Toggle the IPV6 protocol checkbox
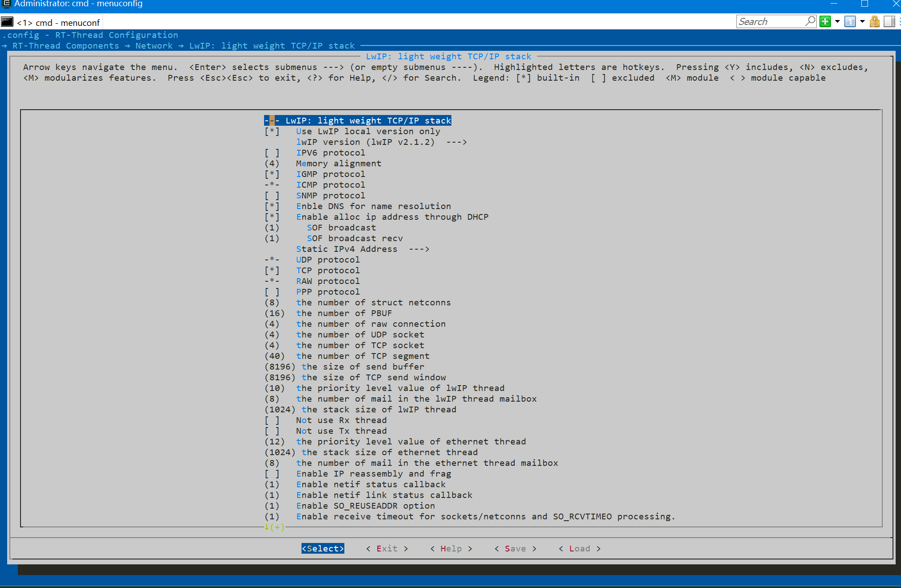 point(272,153)
